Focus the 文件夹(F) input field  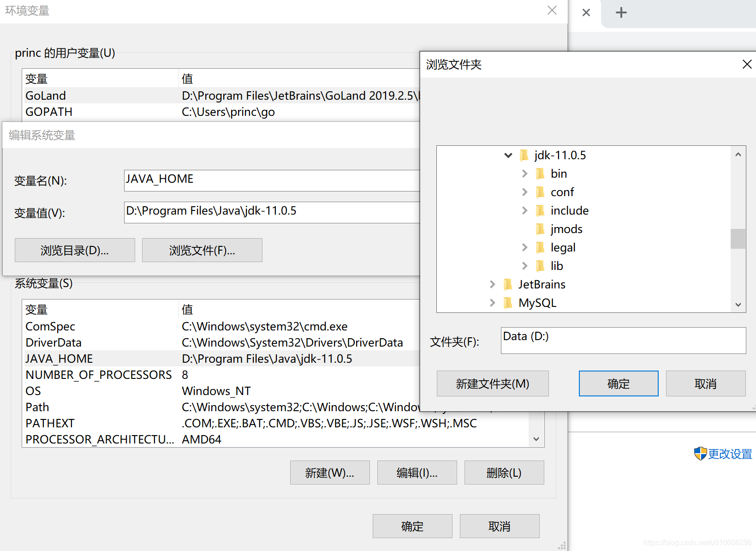coord(623,341)
